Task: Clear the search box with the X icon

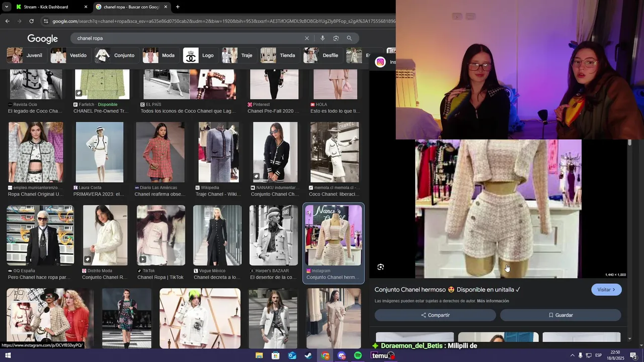Action: pyautogui.click(x=306, y=38)
